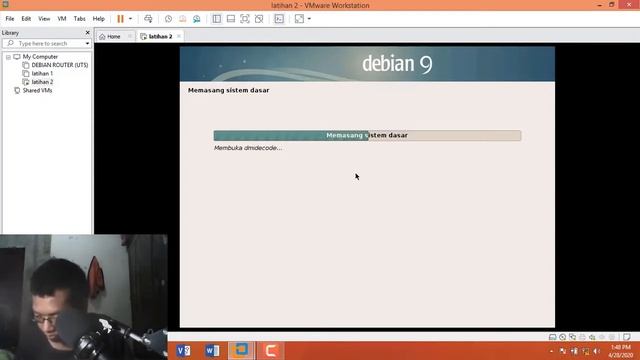
Task: Show hidden system tray icons arrow
Action: pyautogui.click(x=551, y=351)
